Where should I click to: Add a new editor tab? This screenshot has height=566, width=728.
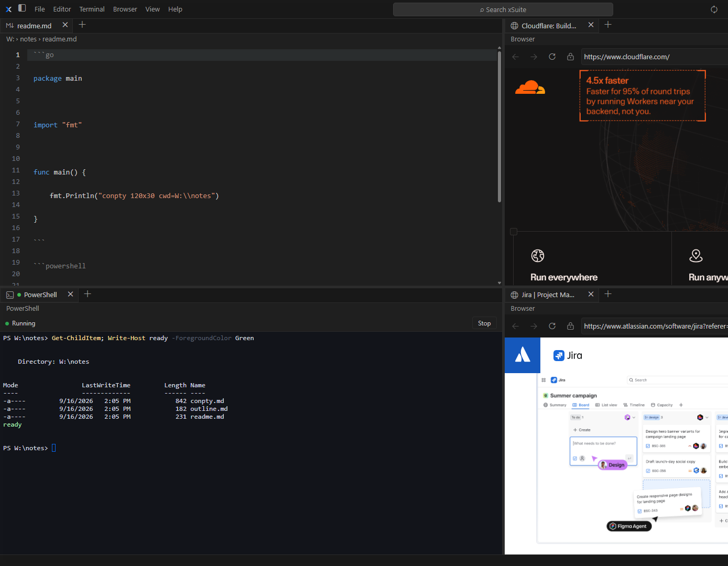[82, 25]
